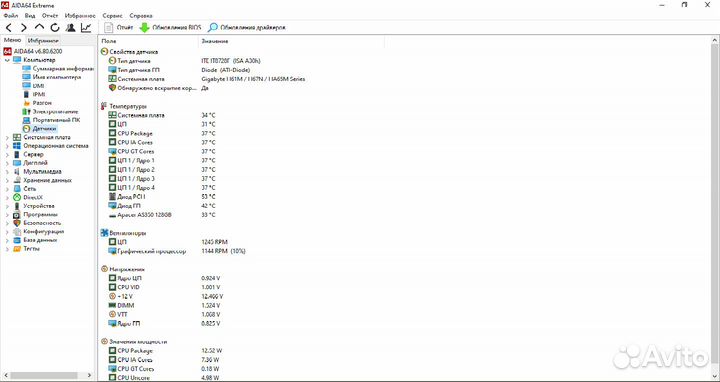Select IPMI tree item

coord(34,94)
